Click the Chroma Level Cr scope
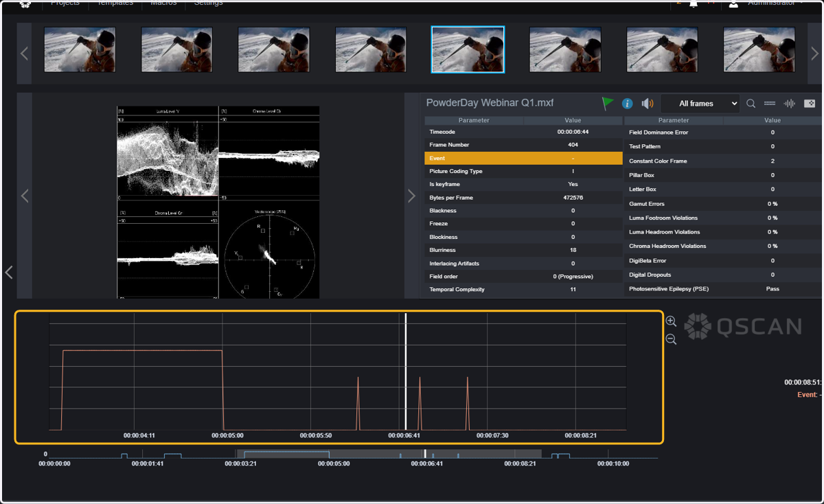Viewport: 824px width, 504px height. [168, 250]
